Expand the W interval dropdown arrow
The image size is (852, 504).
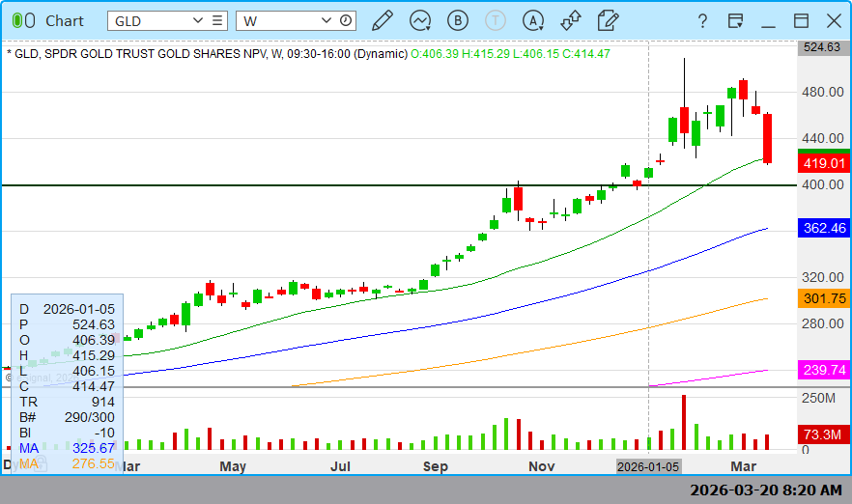327,20
